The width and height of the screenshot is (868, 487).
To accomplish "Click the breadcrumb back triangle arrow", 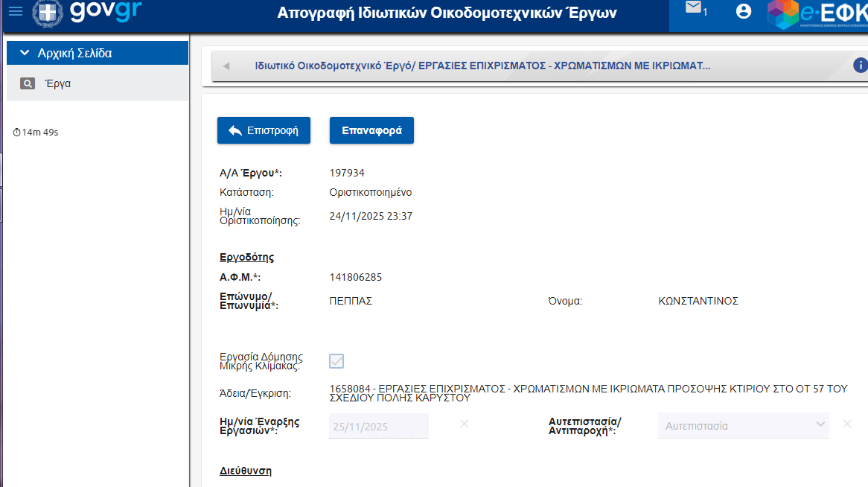I will click(226, 66).
